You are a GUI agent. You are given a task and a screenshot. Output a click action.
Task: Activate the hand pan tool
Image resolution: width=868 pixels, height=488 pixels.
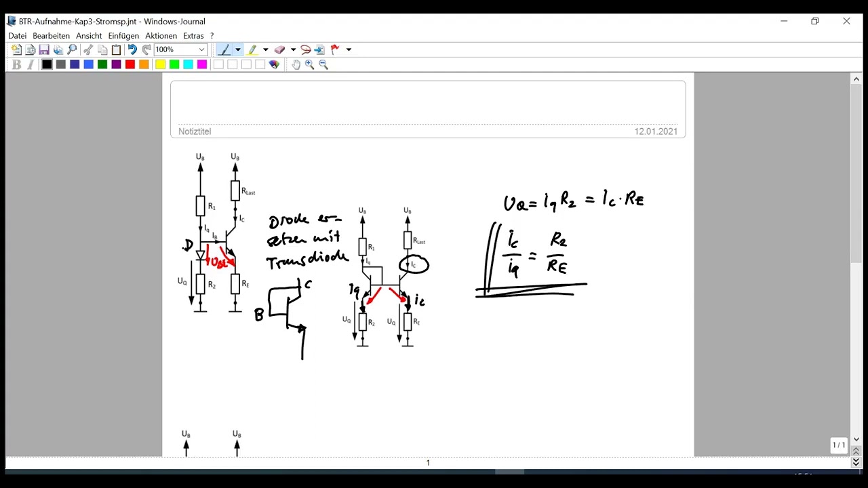tap(296, 64)
